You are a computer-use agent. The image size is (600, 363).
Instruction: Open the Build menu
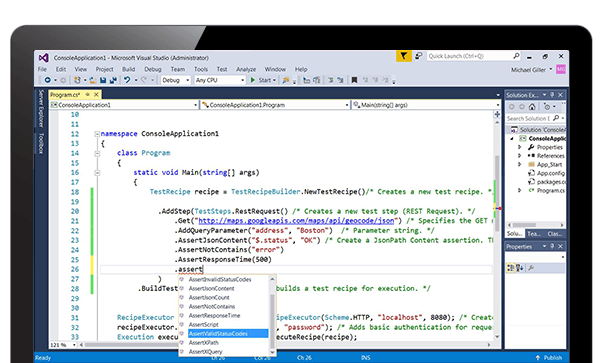pos(128,69)
